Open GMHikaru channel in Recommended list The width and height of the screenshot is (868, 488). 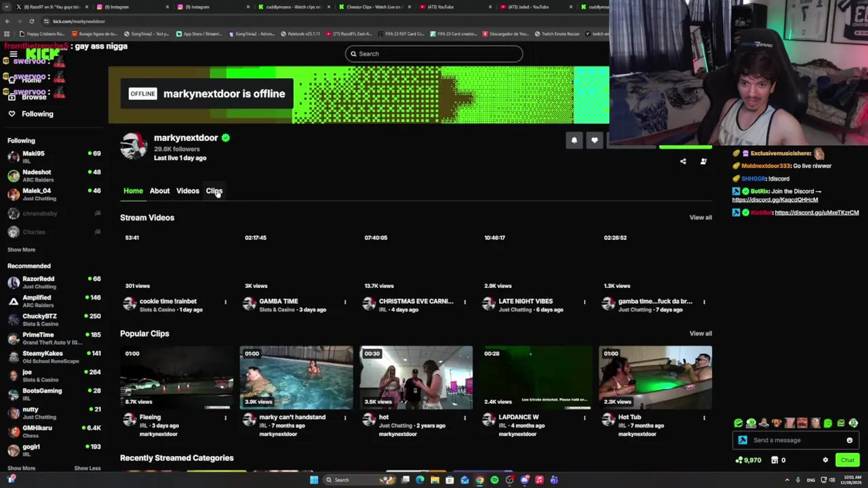(54, 431)
